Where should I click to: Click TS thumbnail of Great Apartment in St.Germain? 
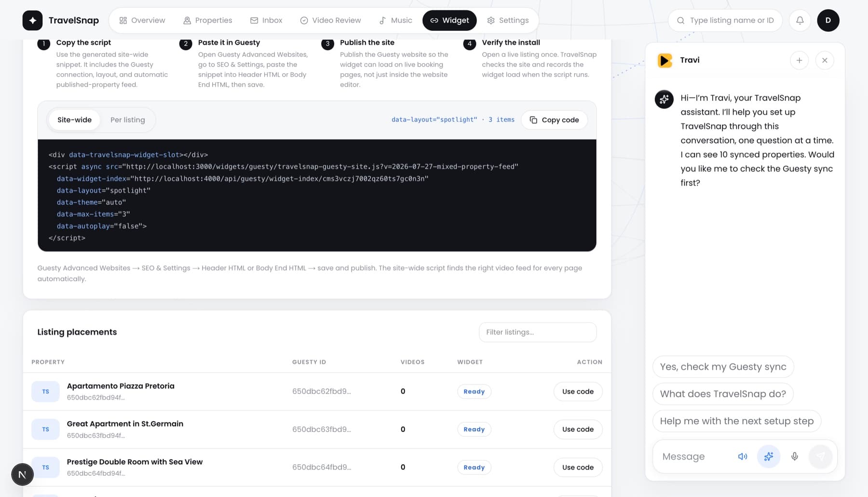pos(45,429)
